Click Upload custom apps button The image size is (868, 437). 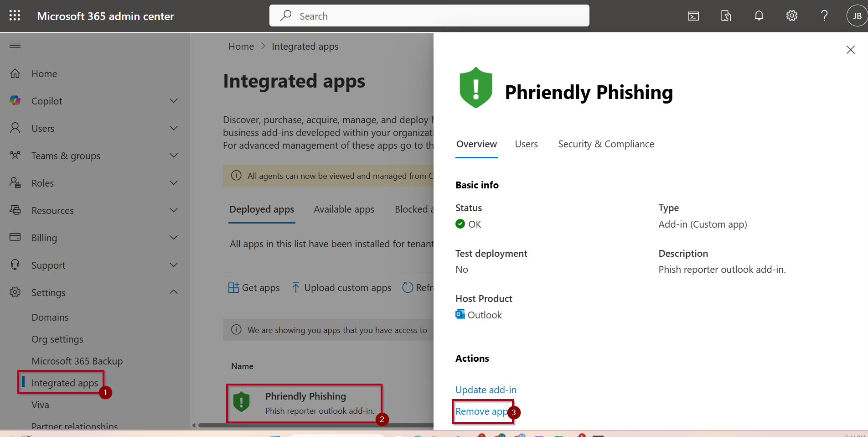pyautogui.click(x=341, y=288)
